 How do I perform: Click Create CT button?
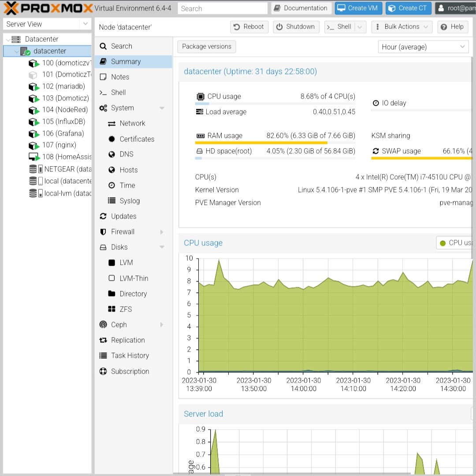[408, 8]
